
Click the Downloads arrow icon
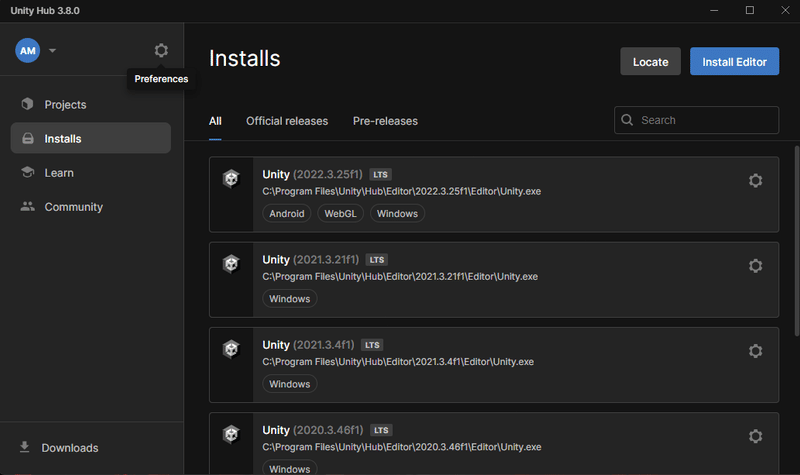pos(24,447)
